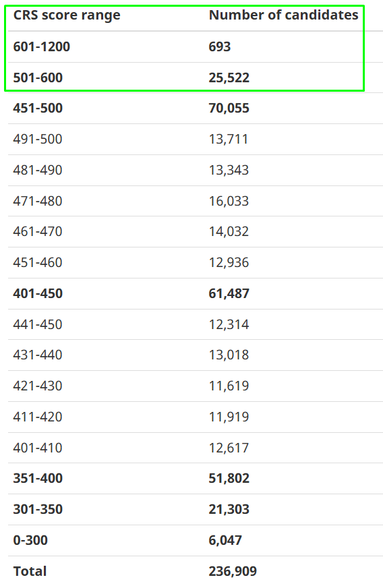Select the 236,909 Total value

pos(233,572)
